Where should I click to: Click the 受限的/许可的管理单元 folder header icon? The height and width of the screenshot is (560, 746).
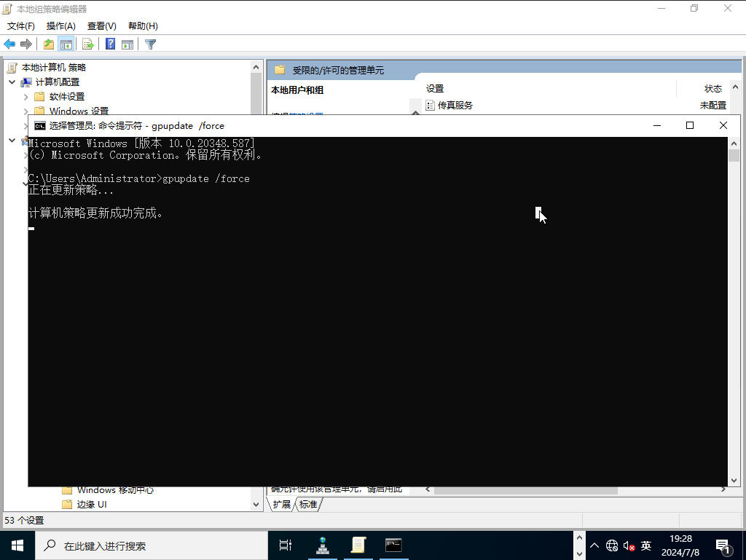(x=280, y=70)
